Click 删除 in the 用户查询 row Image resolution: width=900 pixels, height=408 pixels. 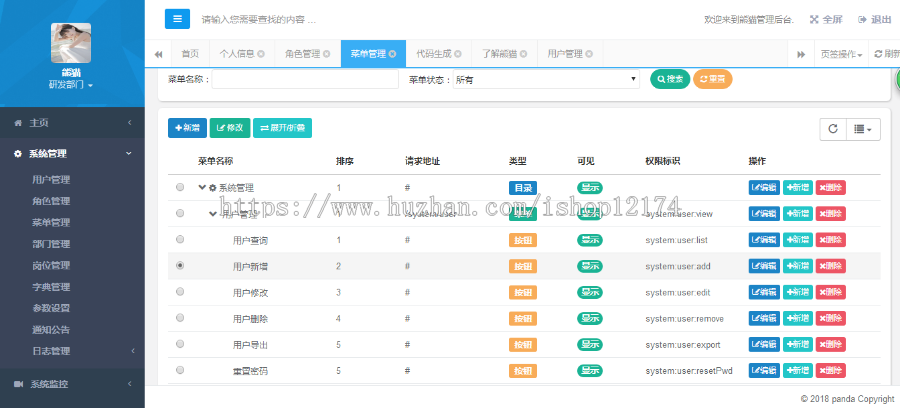tap(831, 240)
